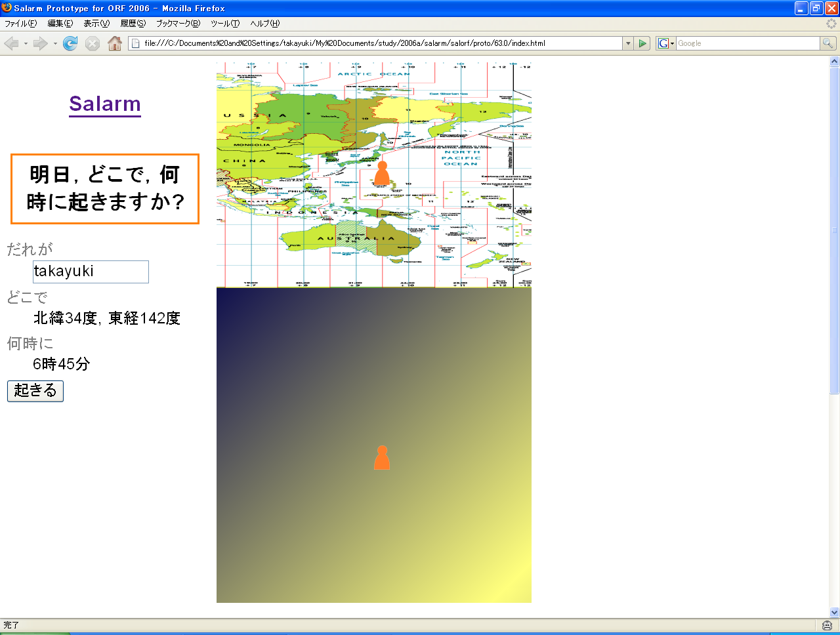Click the green Go arrow button

pos(642,43)
